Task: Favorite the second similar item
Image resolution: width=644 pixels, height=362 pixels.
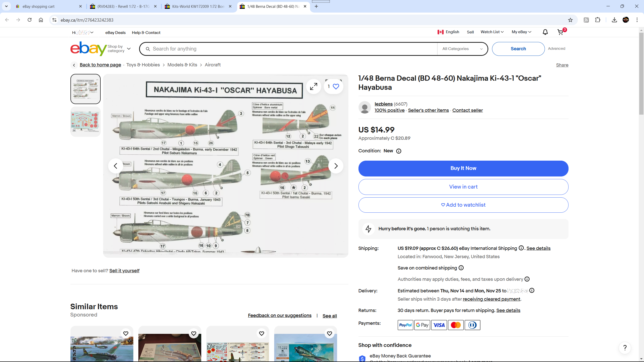Action: tap(194, 333)
